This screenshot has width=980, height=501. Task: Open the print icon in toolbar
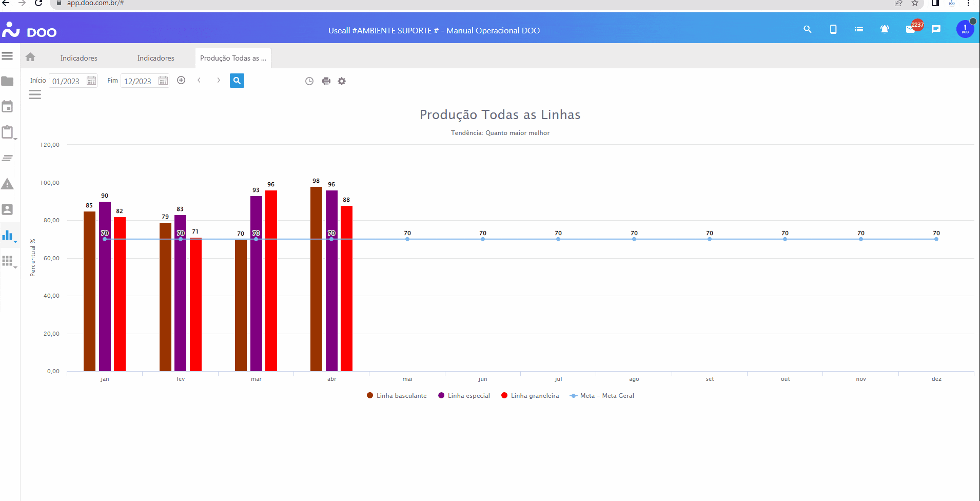coord(326,81)
